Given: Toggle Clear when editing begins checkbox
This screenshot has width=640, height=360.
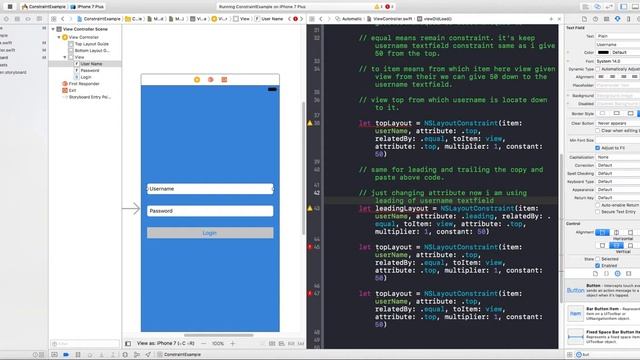Looking at the screenshot, I should [x=598, y=131].
